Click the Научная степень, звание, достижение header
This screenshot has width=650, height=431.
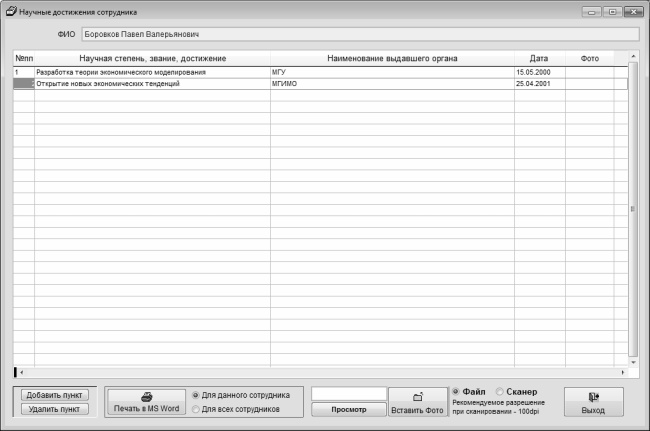coord(152,59)
